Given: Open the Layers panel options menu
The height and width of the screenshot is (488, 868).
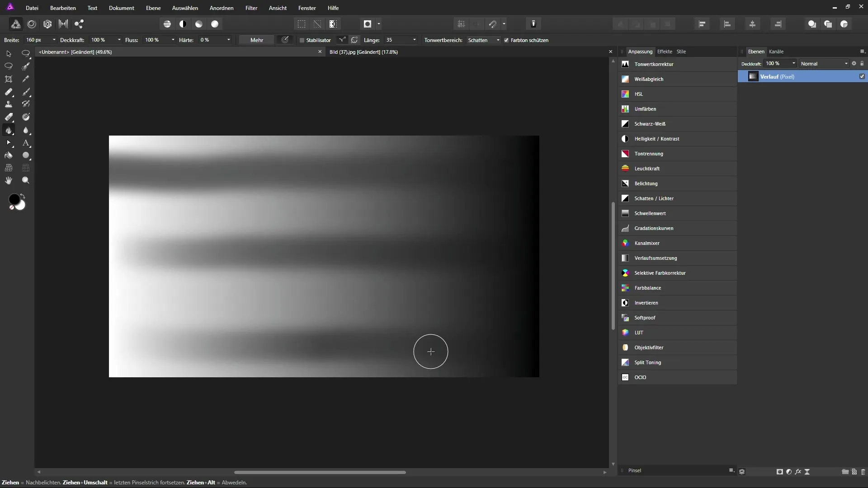Looking at the screenshot, I should pyautogui.click(x=862, y=52).
